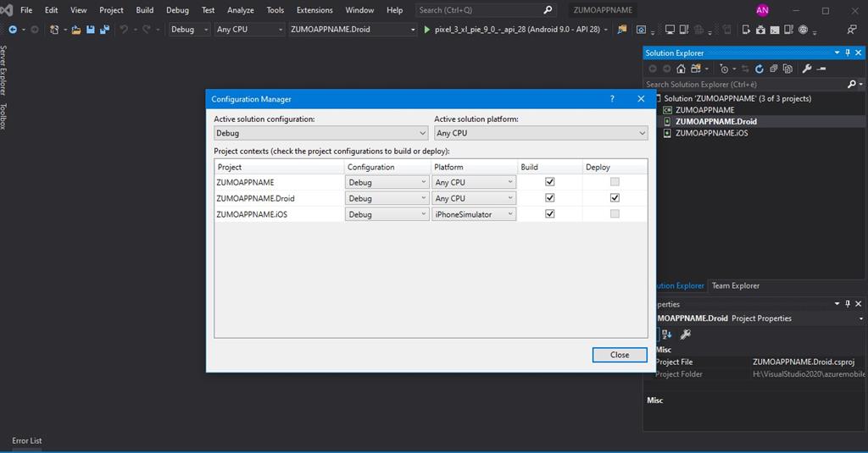Open Properties wrench in Solution Explorer toolbar

coord(807,69)
